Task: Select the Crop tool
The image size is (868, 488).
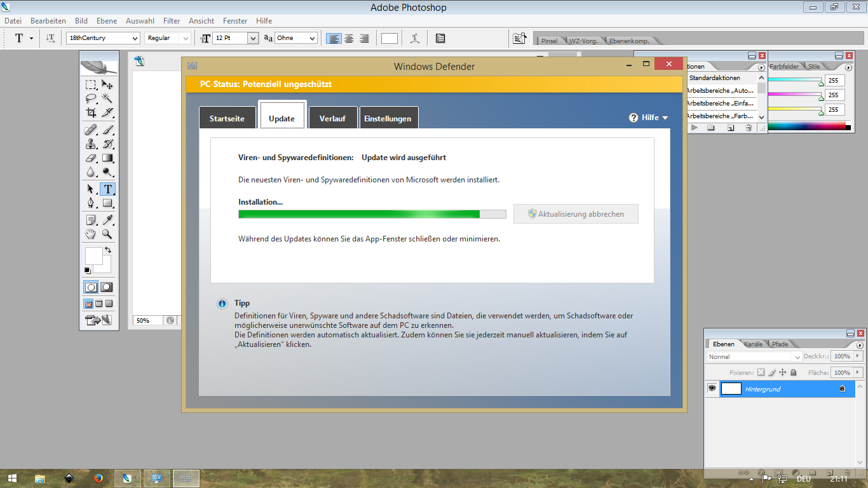Action: [91, 112]
